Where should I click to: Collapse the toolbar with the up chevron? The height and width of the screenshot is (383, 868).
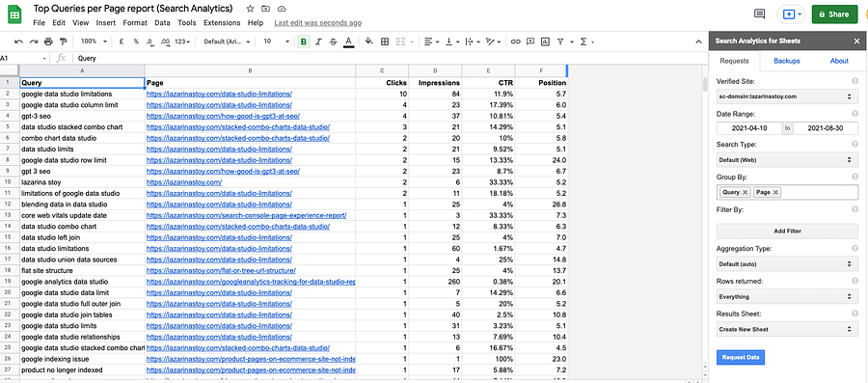(698, 41)
